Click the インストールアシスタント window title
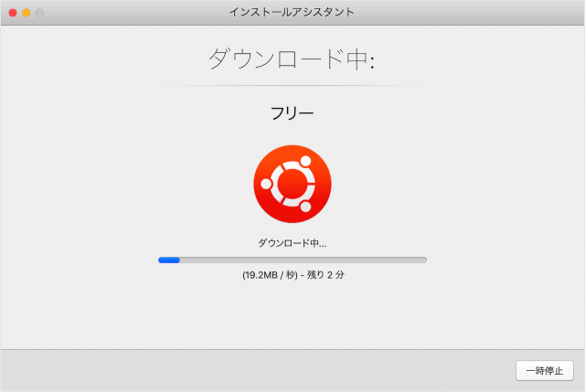This screenshot has width=585, height=392. [x=292, y=12]
